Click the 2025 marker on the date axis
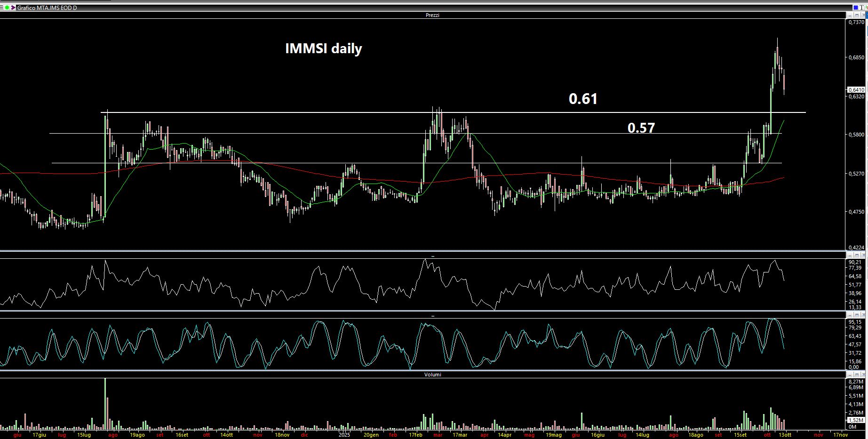 pos(345,435)
